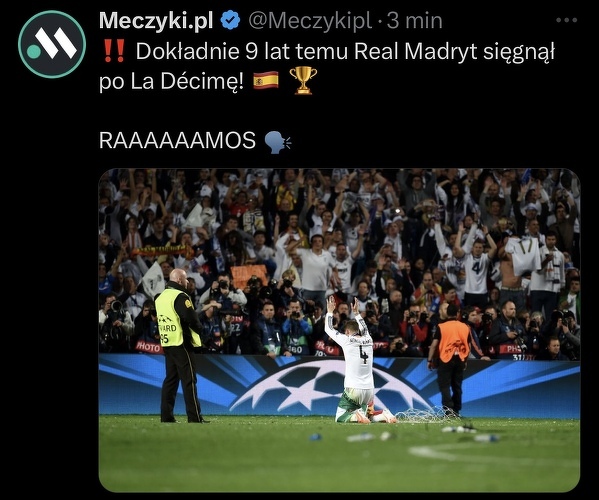599x500 pixels.
Task: Open the three-dot more options menu
Action: coord(567,20)
